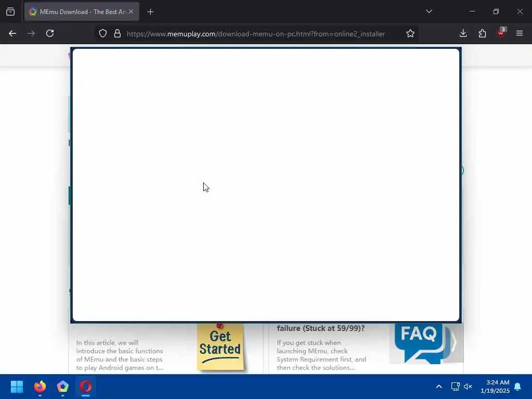Open Opera browser in the taskbar
Screen dimensions: 532x399
pos(86,387)
